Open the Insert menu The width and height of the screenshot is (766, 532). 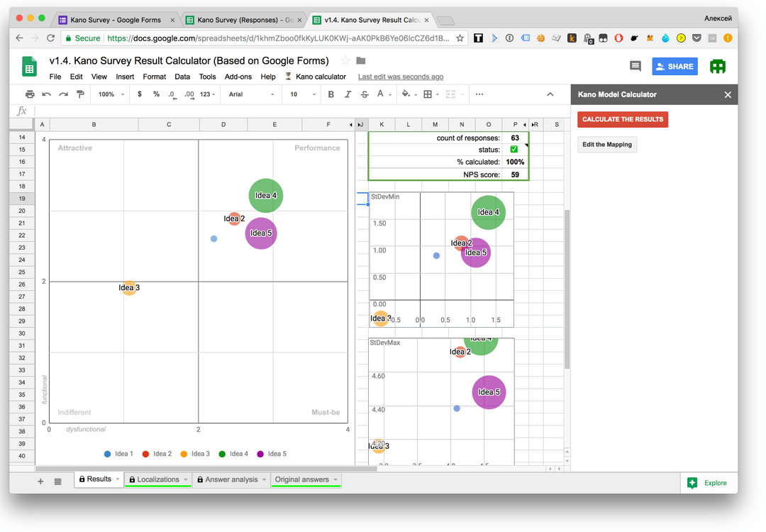125,77
